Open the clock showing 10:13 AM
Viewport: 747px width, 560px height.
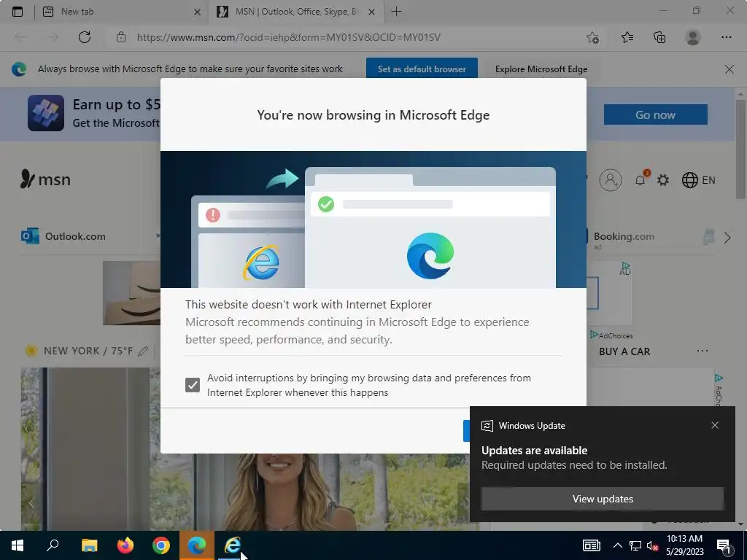tap(684, 545)
